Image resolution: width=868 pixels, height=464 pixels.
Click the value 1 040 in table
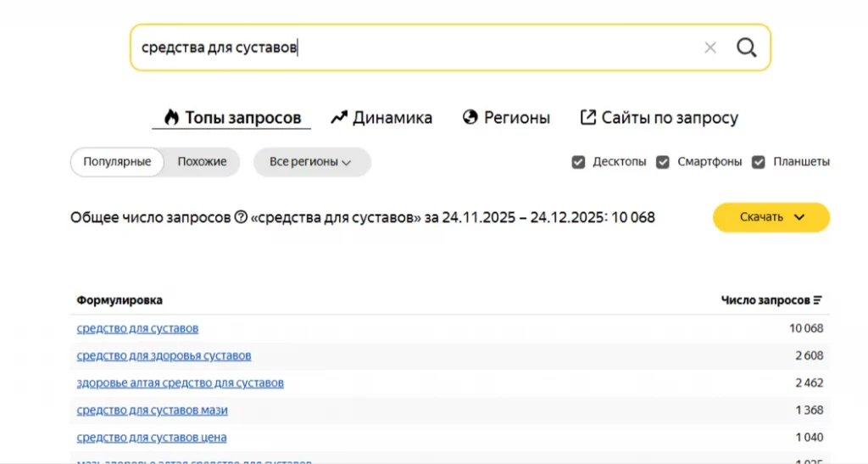810,438
